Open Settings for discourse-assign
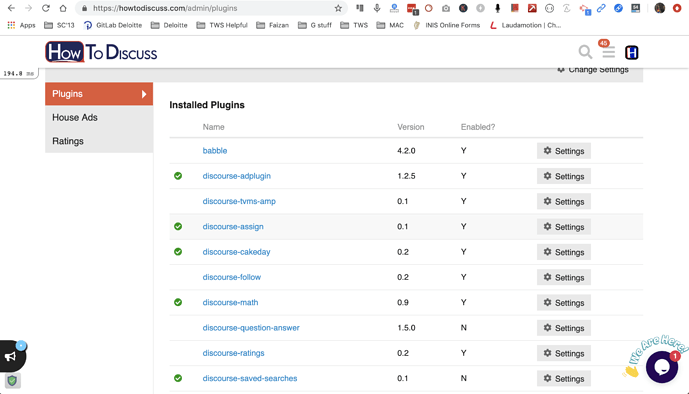 (564, 227)
